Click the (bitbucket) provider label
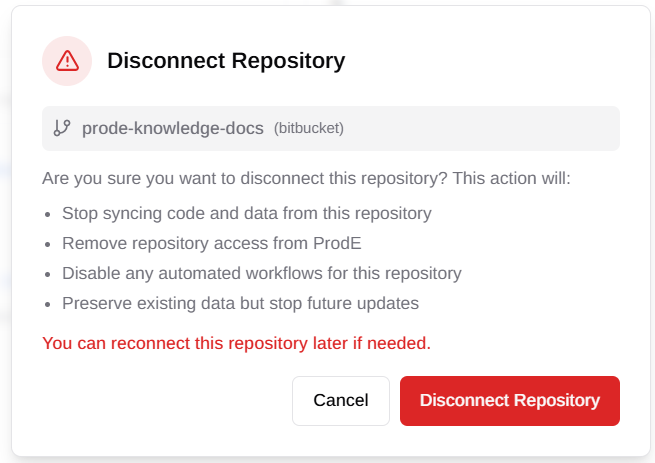 309,128
